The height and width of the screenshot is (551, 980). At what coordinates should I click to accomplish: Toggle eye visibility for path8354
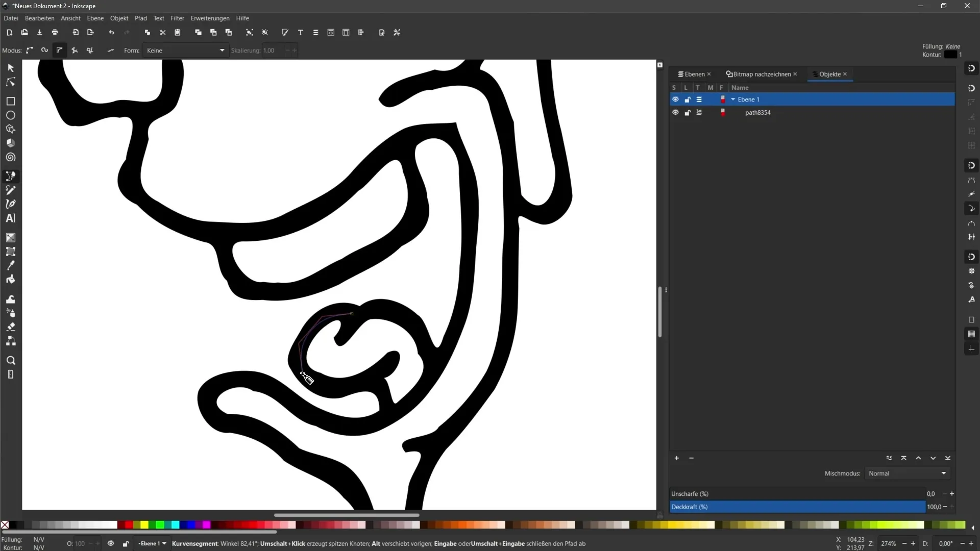(x=675, y=112)
